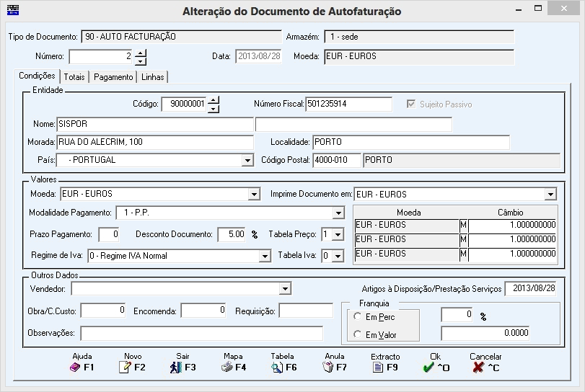Click the Sair F3 exit icon
585x392 pixels.
click(176, 367)
